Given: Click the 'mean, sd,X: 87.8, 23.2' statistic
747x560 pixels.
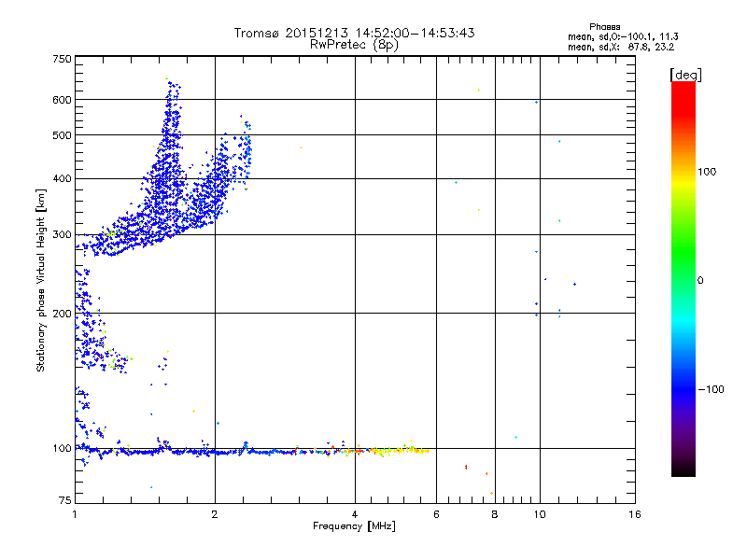Looking at the screenshot, I should tap(621, 47).
